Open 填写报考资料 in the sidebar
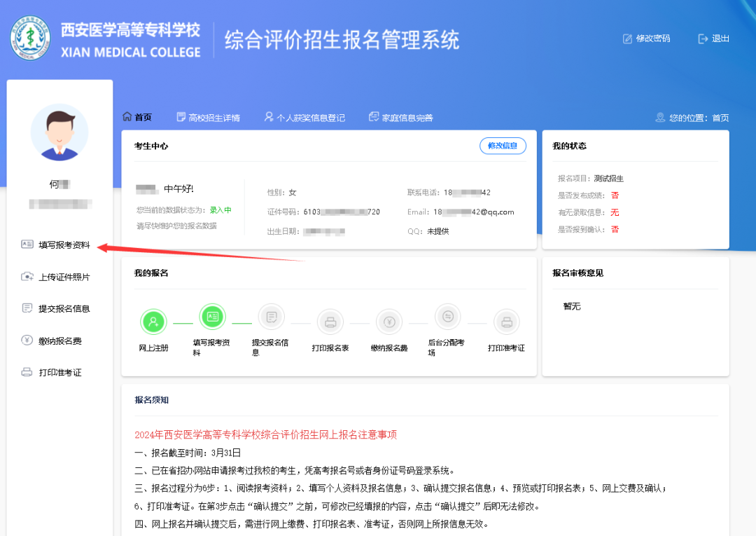 pyautogui.click(x=64, y=245)
